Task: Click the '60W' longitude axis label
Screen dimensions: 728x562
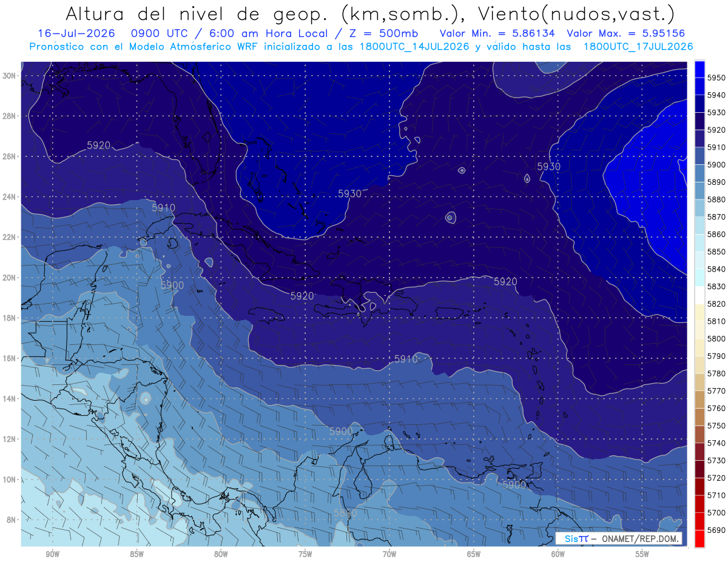Action: (558, 554)
